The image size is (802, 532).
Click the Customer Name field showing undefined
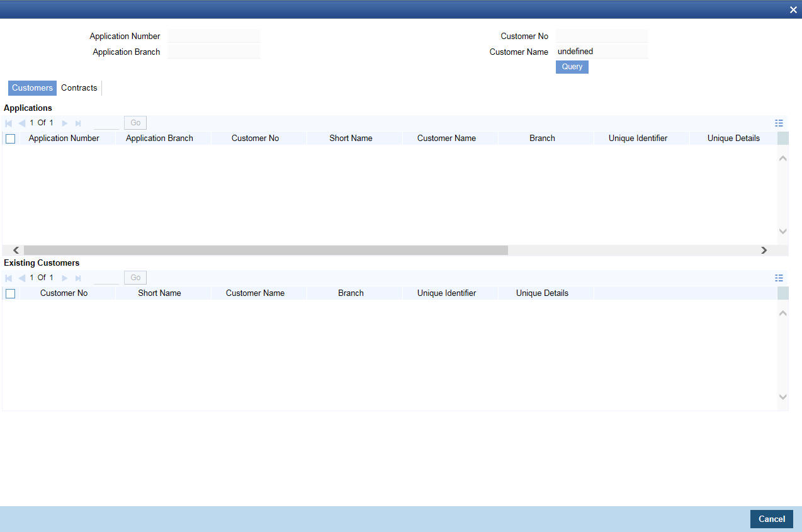pyautogui.click(x=602, y=52)
